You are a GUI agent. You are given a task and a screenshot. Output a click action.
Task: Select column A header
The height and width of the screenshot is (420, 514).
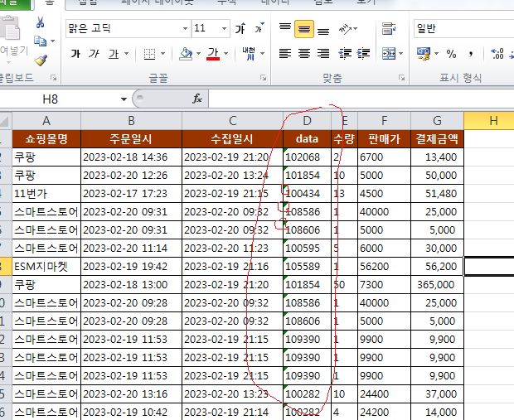click(x=46, y=121)
